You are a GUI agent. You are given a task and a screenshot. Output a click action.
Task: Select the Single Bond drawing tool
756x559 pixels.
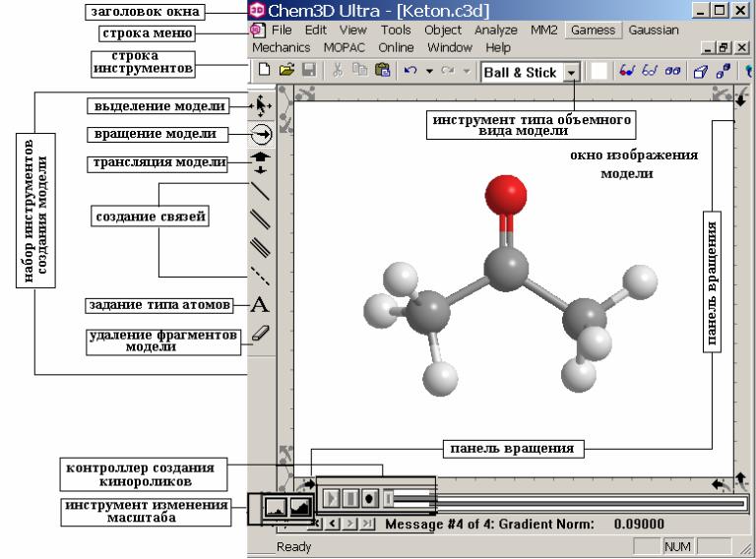pyautogui.click(x=260, y=191)
